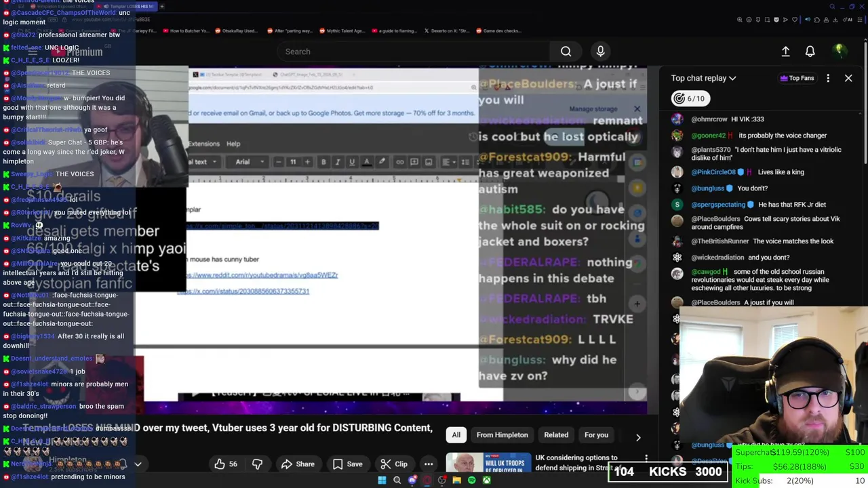Screen dimensions: 868x488
Task: Open a new browser tab
Action: (x=162, y=7)
